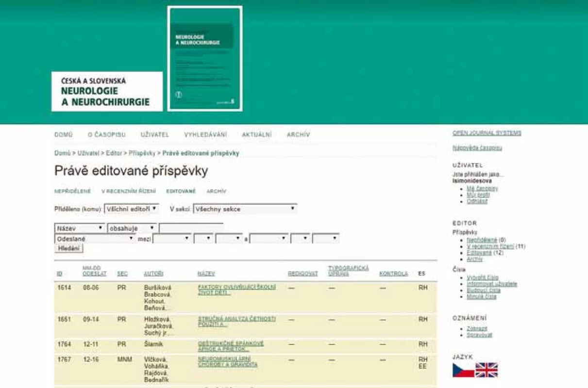Image resolution: width=588 pixels, height=388 pixels.
Task: Open the first date dropdown after 'a'
Action: tap(269, 239)
